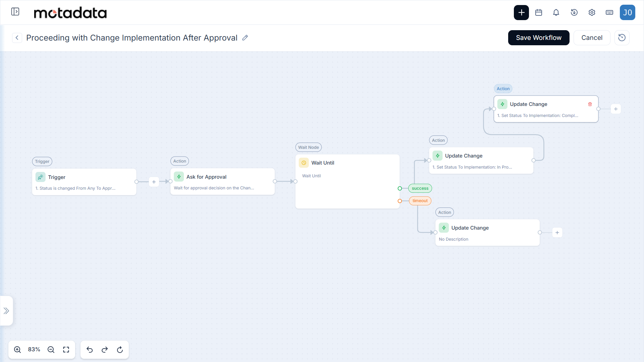This screenshot has height=362, width=644.
Task: Click the timeout output connector circle
Action: click(x=400, y=201)
